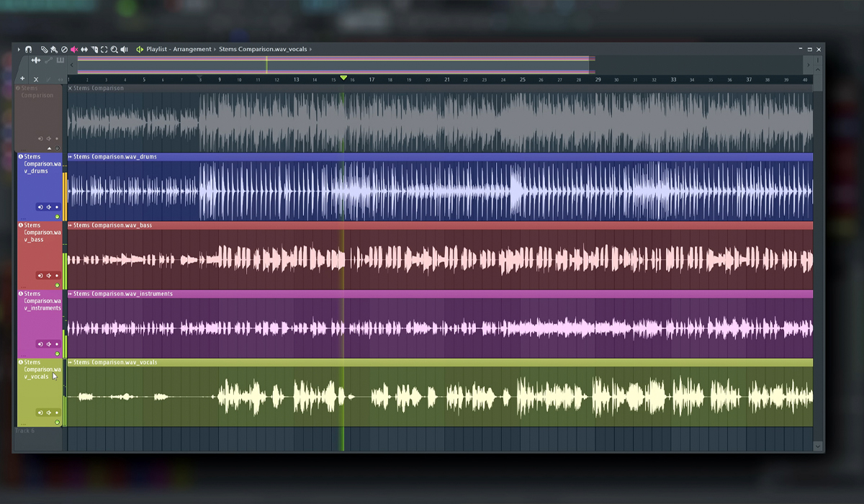Viewport: 864px width, 504px height.
Task: Select the Stems Comparison.wav_vocals breadcrumb entry
Action: click(x=262, y=50)
